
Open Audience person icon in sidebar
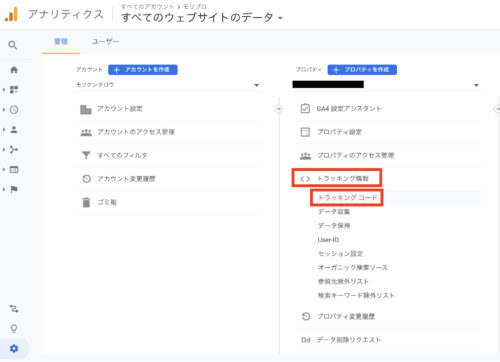pyautogui.click(x=14, y=130)
